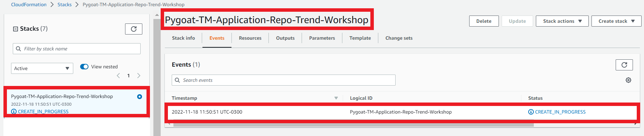Switch to the Stack info tab
The width and height of the screenshot is (644, 136).
pyautogui.click(x=183, y=38)
